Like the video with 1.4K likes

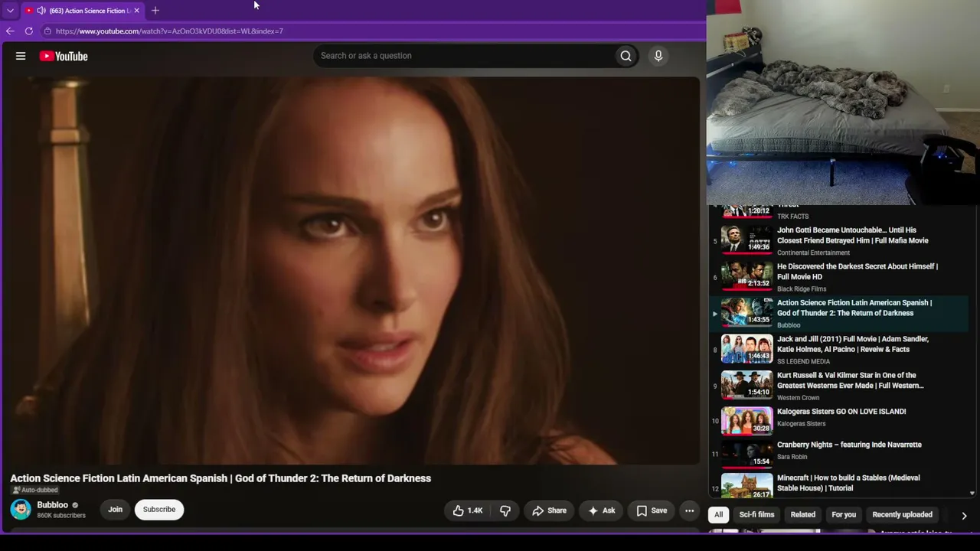point(468,510)
